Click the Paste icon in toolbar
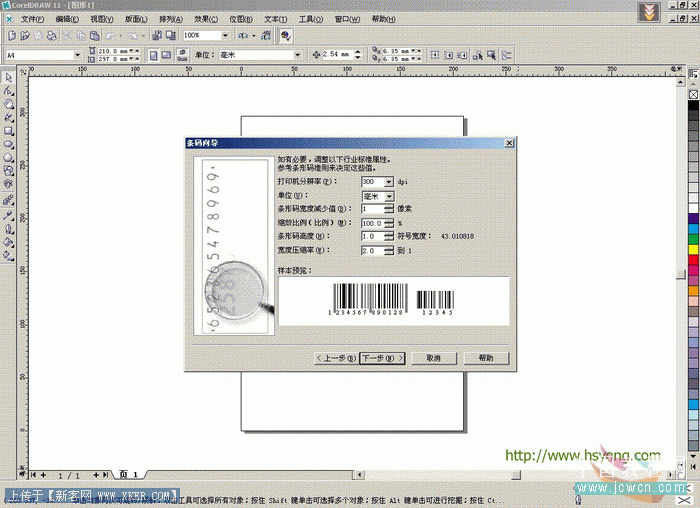The height and width of the screenshot is (508, 700). coord(94,35)
